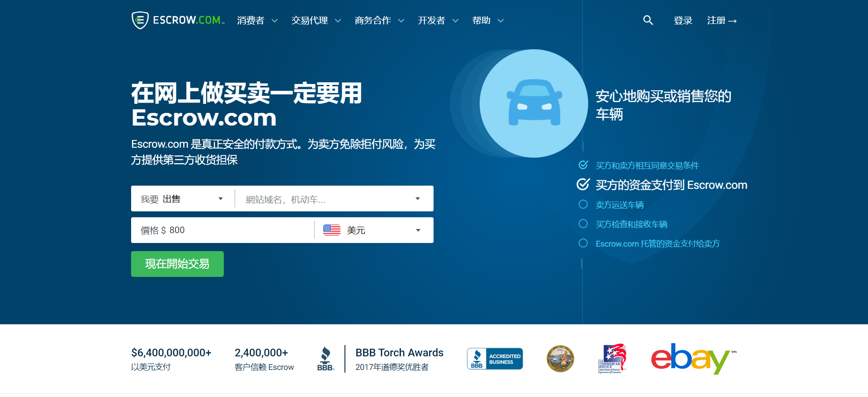Image resolution: width=868 pixels, height=397 pixels.
Task: Select the 卖方运送车辆 step circle
Action: pyautogui.click(x=583, y=205)
